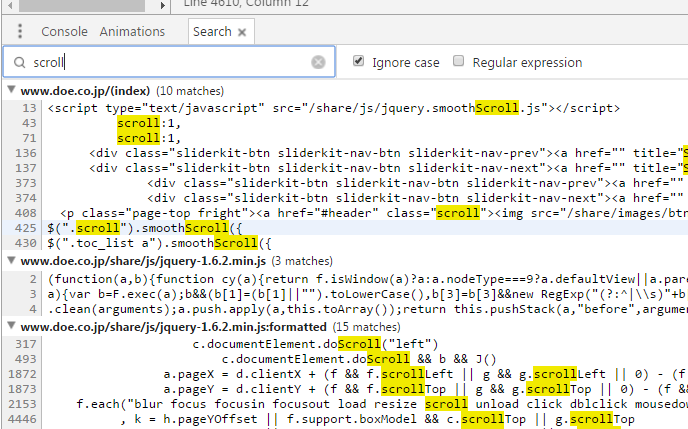Open the drawer three-dot menu

click(20, 31)
